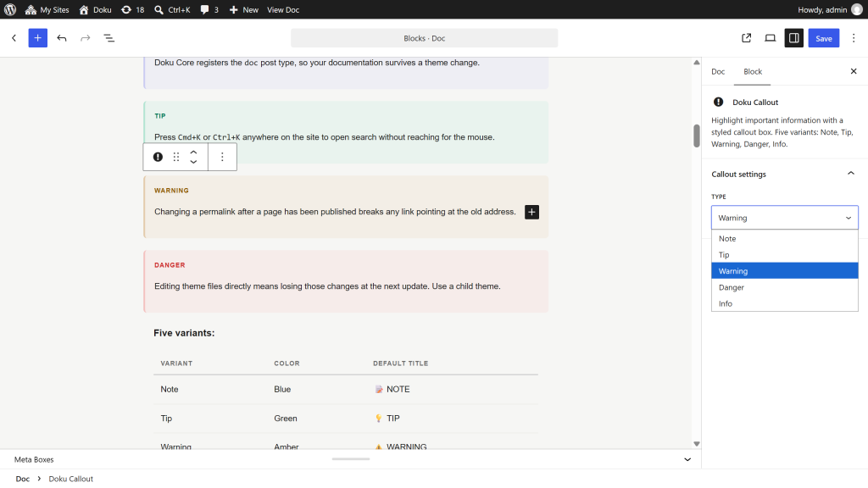Collapse the Callout settings panel
The width and height of the screenshot is (868, 488).
[x=784, y=174]
